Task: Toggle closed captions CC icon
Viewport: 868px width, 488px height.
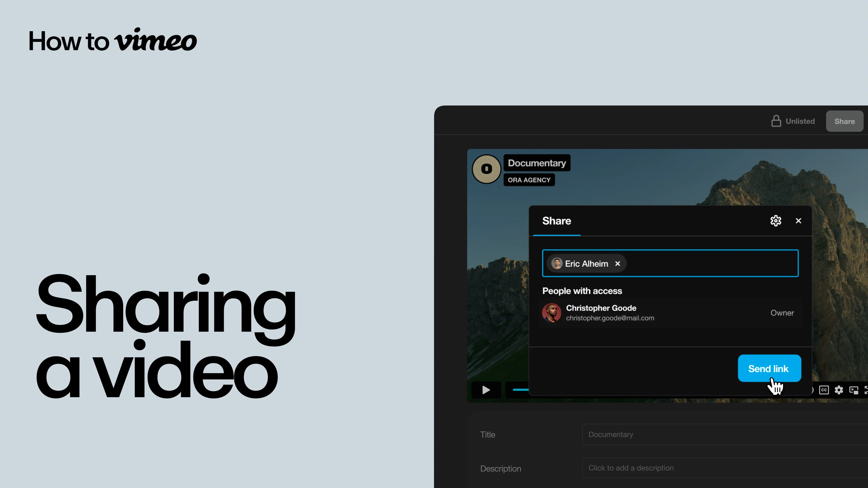Action: click(x=824, y=390)
